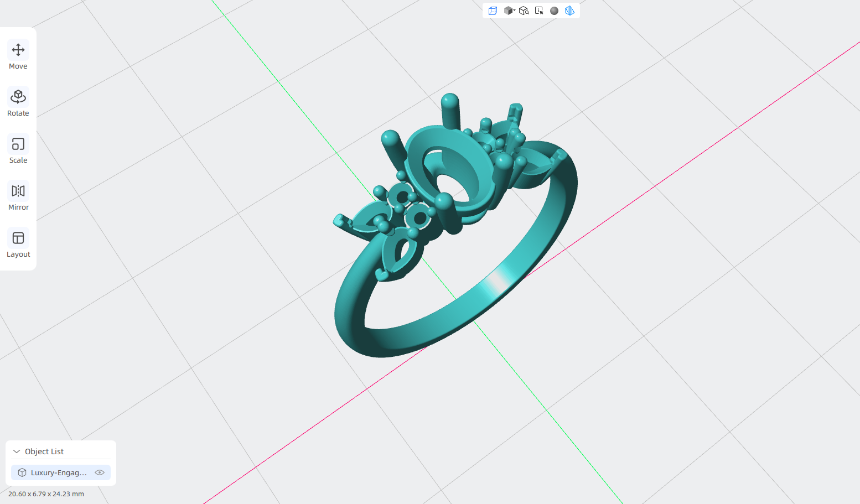Select the Move tool
The width and height of the screenshot is (860, 504).
pyautogui.click(x=18, y=55)
